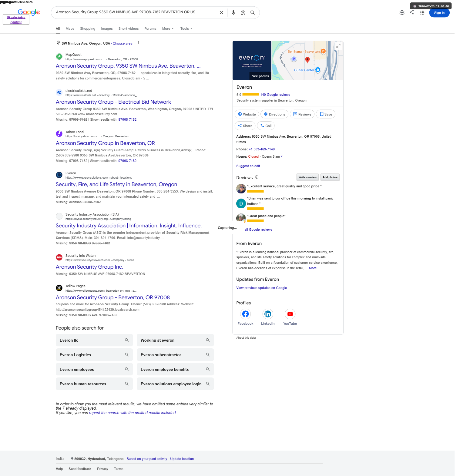This screenshot has width=460, height=476.
Task: Clear the search query with the X icon
Action: 221,13
